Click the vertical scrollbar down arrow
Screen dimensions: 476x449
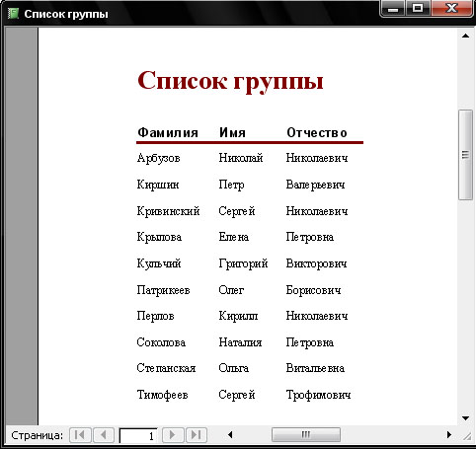tap(465, 418)
